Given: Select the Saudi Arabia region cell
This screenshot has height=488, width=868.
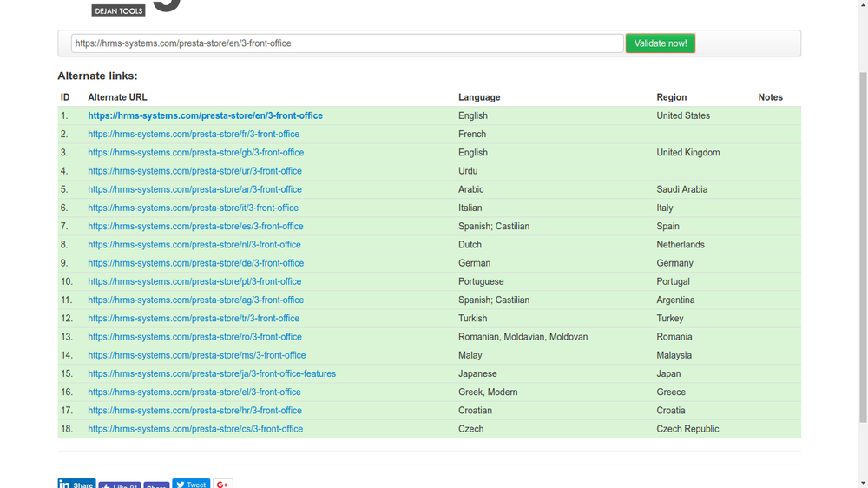Looking at the screenshot, I should point(682,189).
